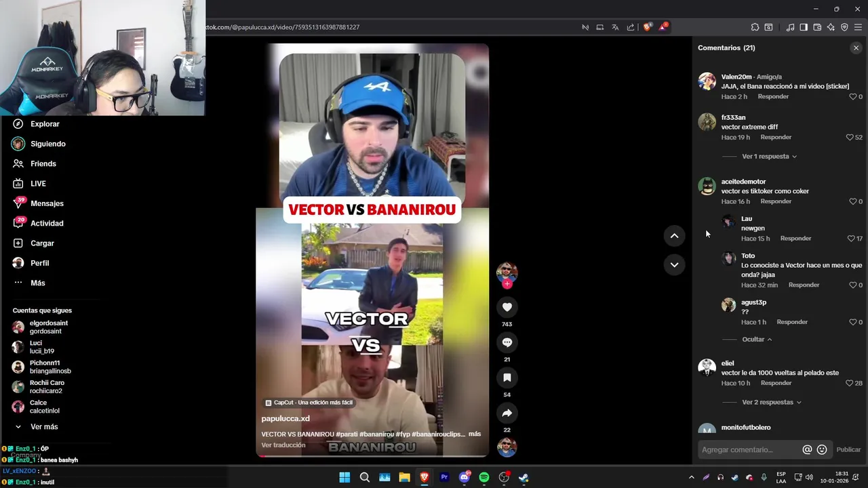
Task: Like agust3p's ?? reply
Action: point(852,322)
